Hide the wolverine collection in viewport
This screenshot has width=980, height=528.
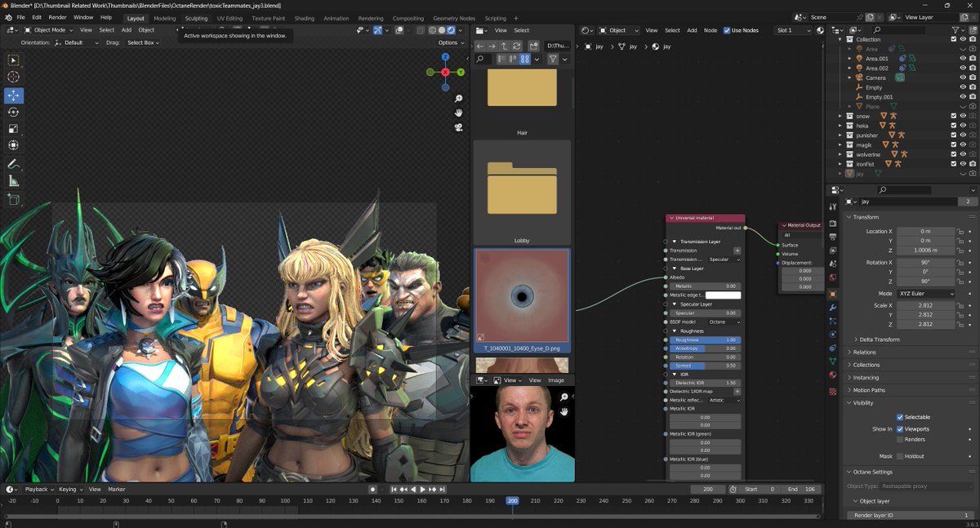click(963, 154)
